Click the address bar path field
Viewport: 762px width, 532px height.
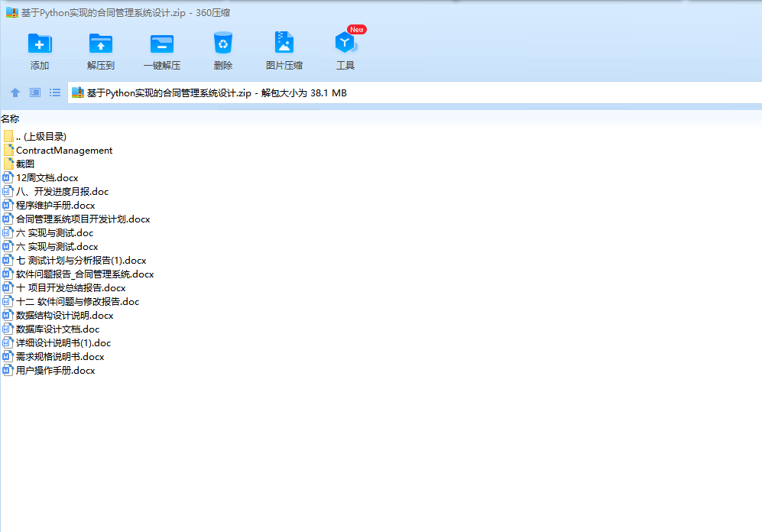[x=414, y=92]
